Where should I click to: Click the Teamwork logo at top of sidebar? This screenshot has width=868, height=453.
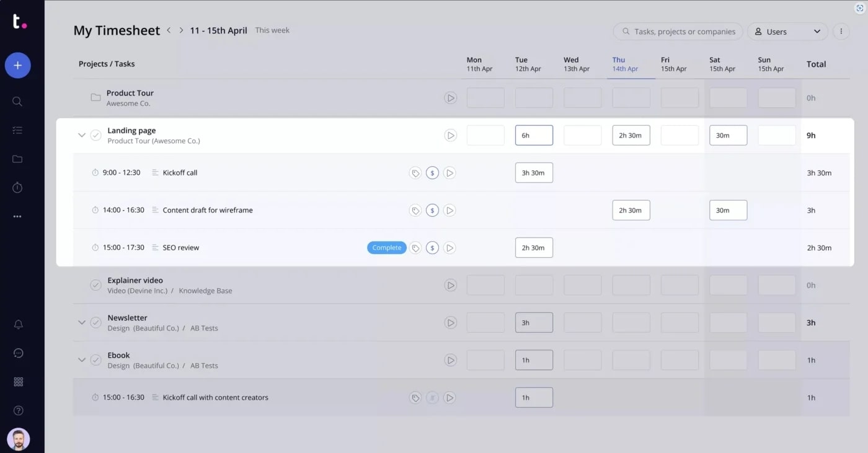pos(19,22)
